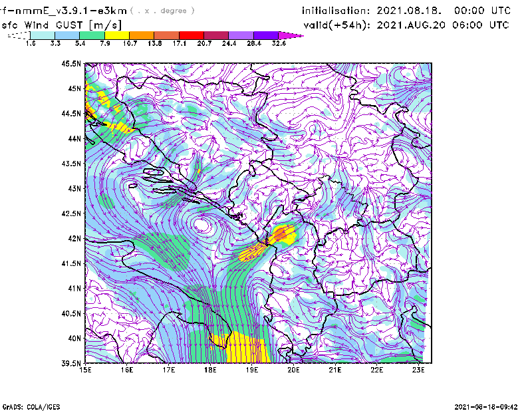Click the valid date '2021.AUG.20'

pos(411,25)
